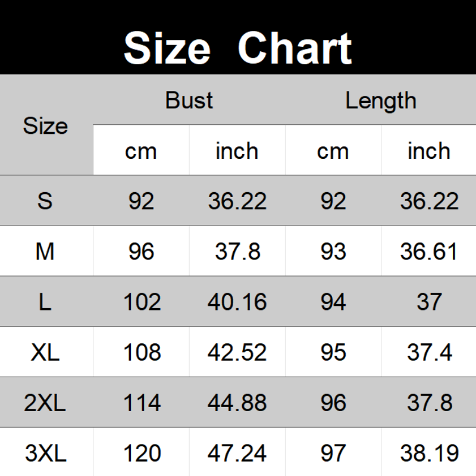The image size is (476, 476).
Task: Click the cm subheader under Bust
Action: (141, 151)
